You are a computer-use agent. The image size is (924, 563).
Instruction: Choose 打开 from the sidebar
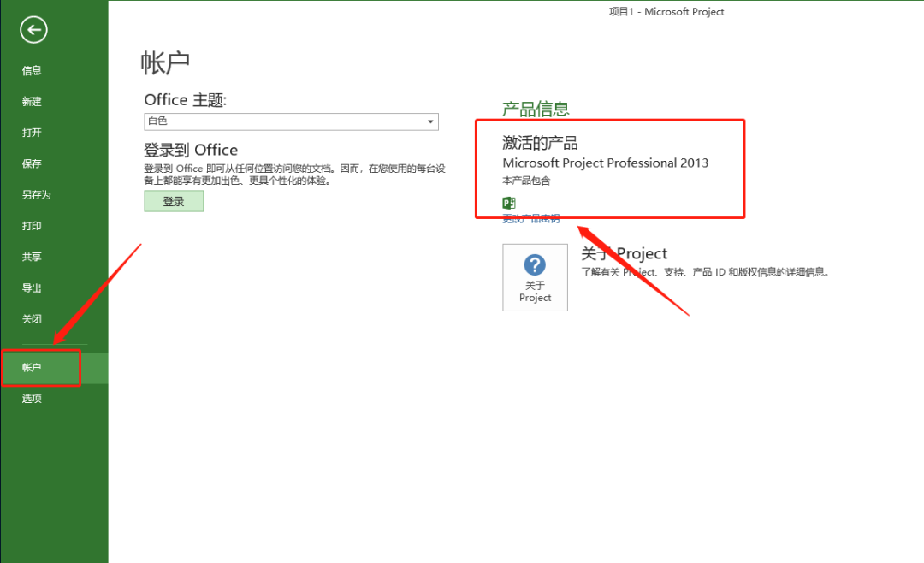[x=32, y=133]
